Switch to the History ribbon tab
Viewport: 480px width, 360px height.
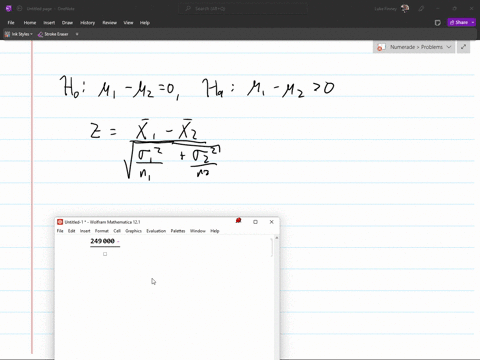(x=87, y=23)
